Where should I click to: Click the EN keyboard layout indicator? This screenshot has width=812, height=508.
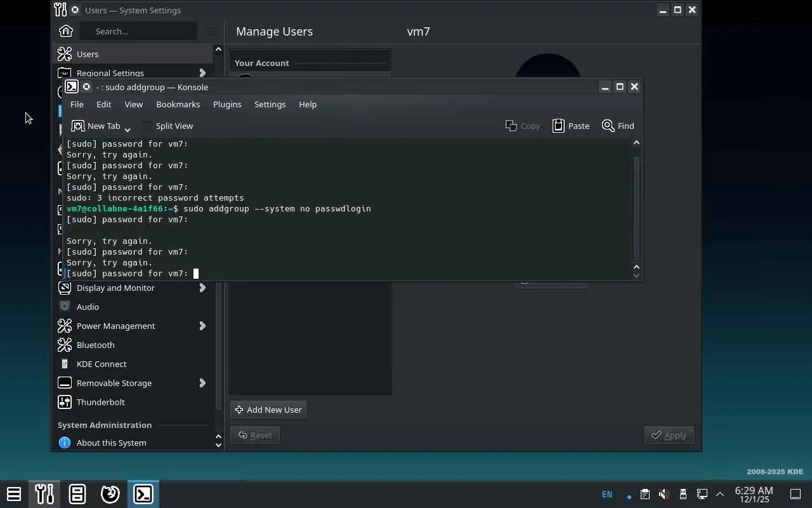click(607, 494)
